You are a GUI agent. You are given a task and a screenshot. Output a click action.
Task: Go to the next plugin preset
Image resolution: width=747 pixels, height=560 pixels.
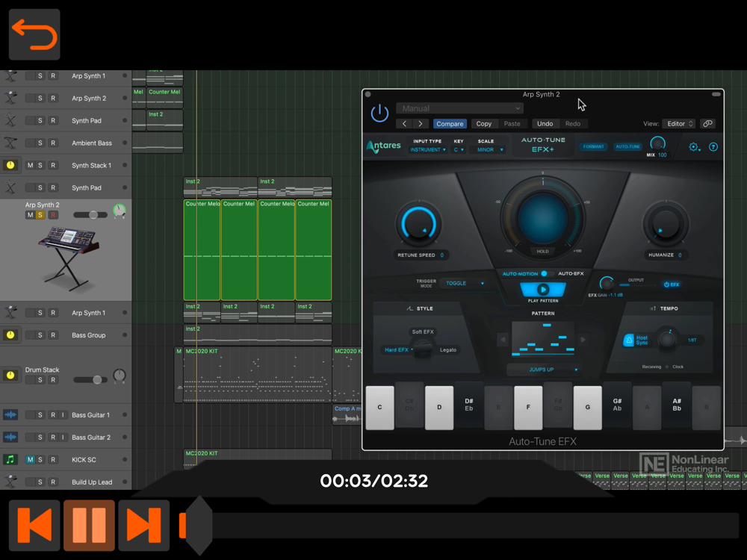tap(420, 124)
